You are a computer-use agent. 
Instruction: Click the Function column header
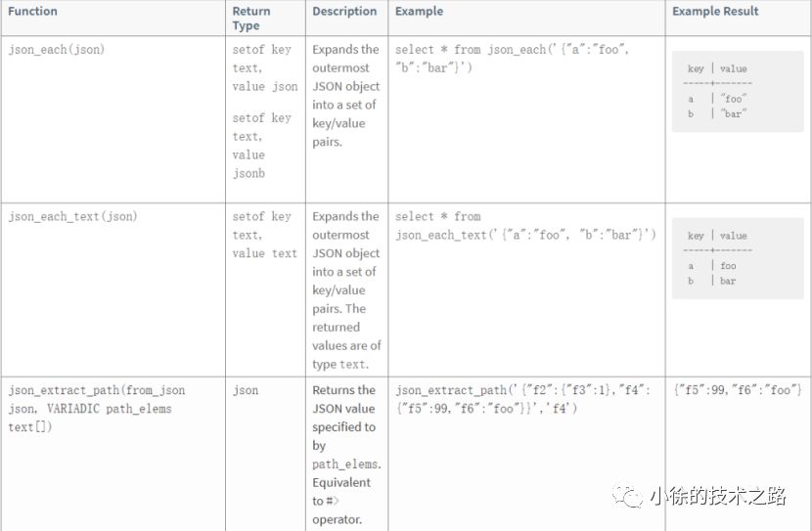click(33, 12)
